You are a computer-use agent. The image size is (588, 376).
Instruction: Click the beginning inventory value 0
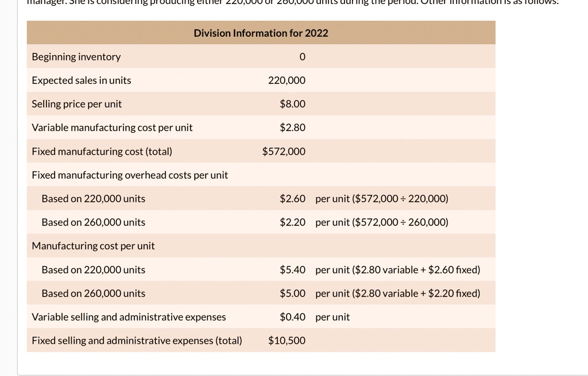click(302, 57)
